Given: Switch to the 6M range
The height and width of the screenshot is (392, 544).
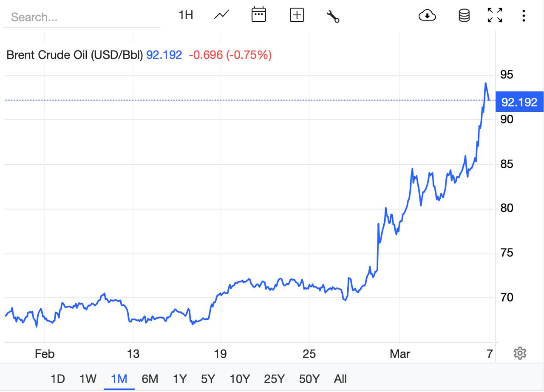Looking at the screenshot, I should [x=150, y=378].
